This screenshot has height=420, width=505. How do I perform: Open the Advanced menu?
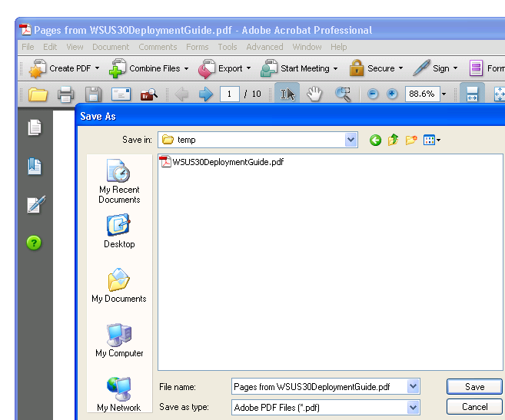[x=264, y=47]
